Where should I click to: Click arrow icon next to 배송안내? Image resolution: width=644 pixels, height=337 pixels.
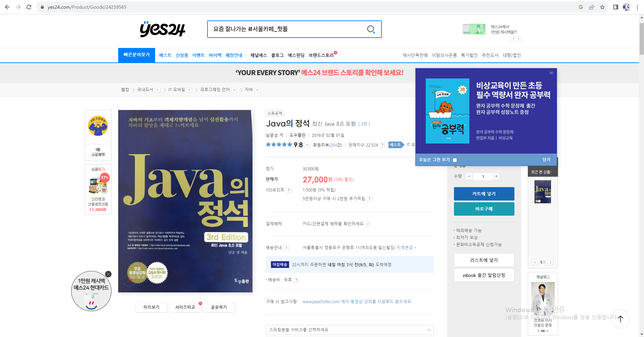pos(286,248)
